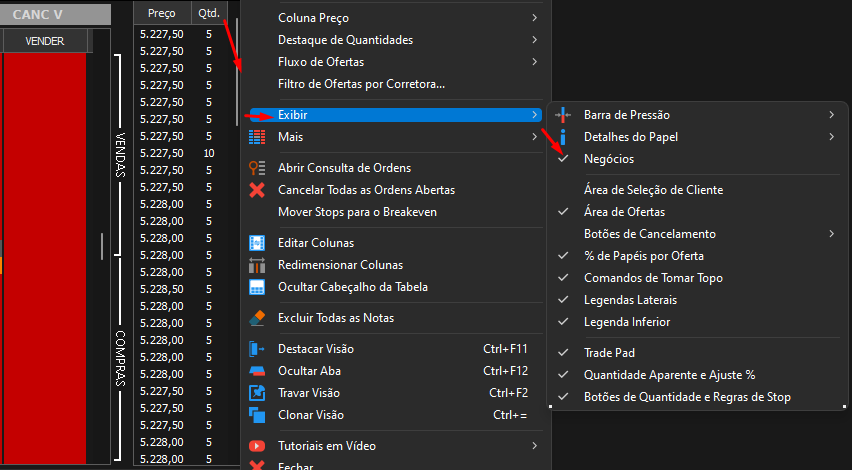This screenshot has height=470, width=852.
Task: Click the Ctrl+F11 shortcut label
Action: pyautogui.click(x=505, y=349)
